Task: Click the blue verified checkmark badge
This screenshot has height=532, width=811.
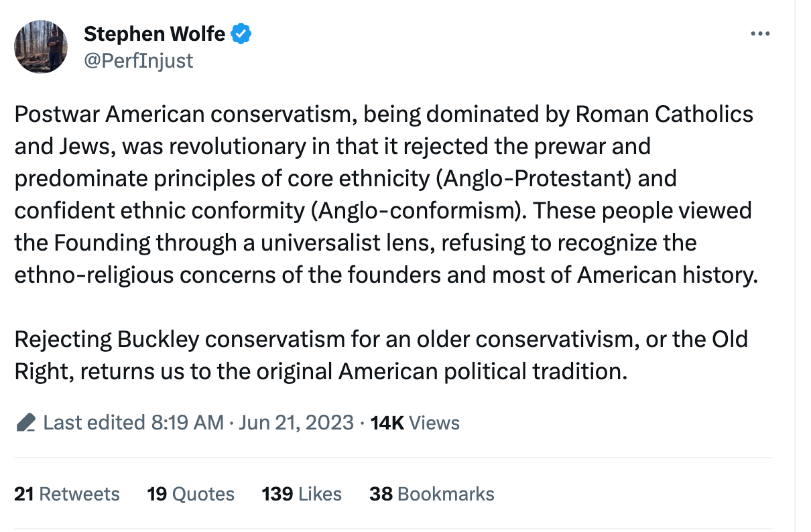Action: tap(241, 34)
